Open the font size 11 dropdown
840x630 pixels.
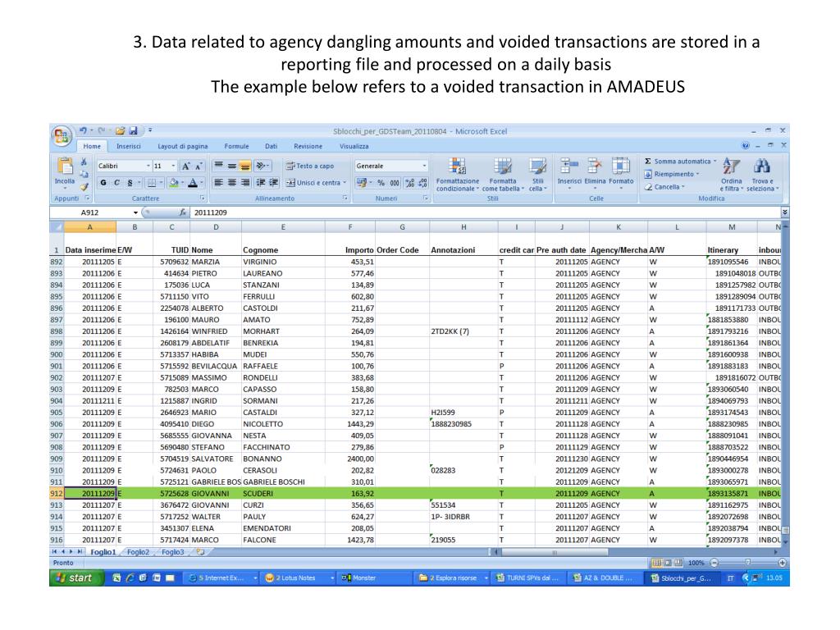[174, 166]
